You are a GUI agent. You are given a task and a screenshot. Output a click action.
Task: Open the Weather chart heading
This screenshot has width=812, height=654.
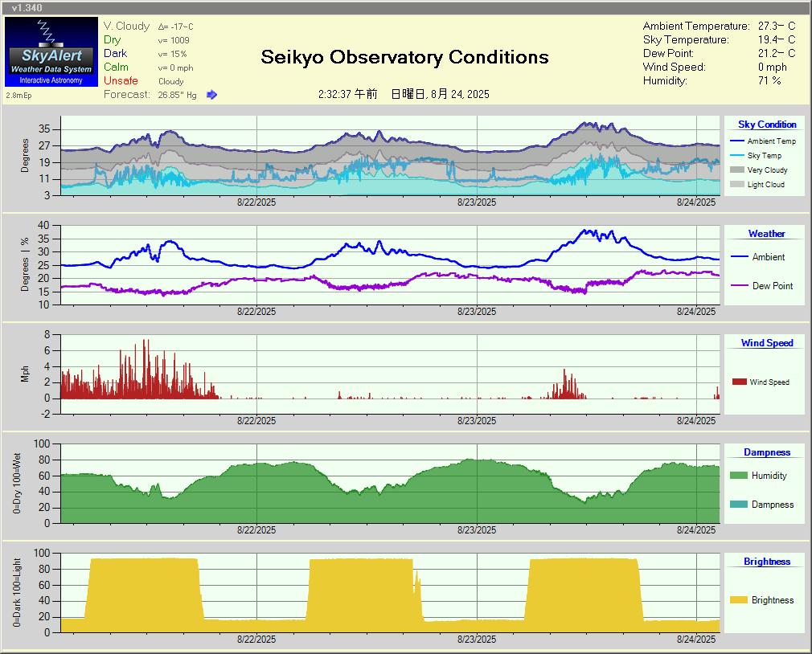(x=766, y=233)
